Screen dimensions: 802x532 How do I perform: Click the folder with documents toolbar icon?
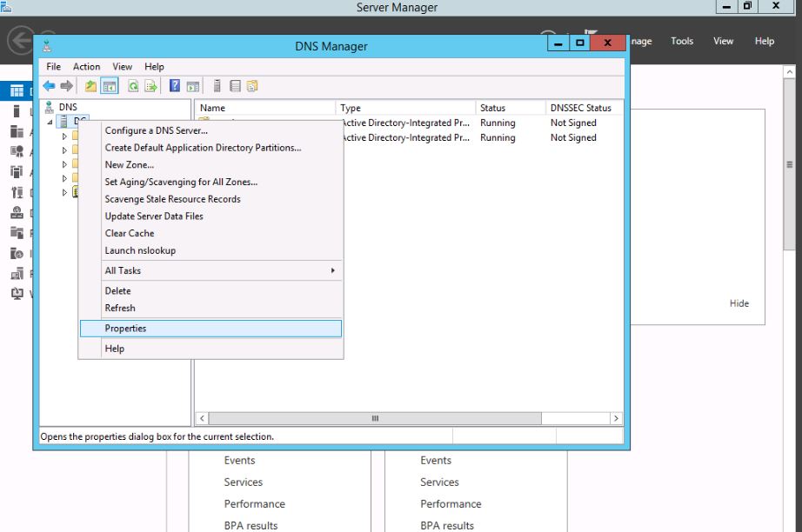point(252,86)
